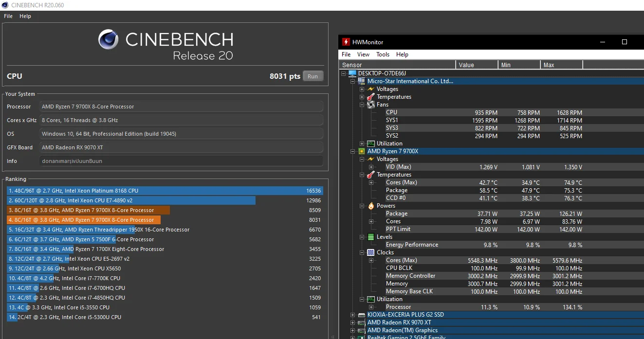Open the Cinebench File menu
Screen dimensions: 644x339
(8, 16)
